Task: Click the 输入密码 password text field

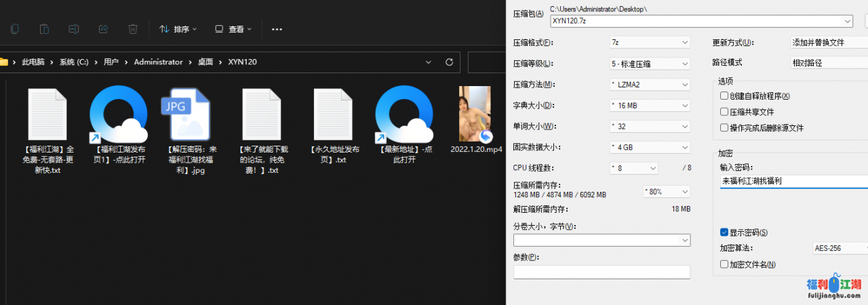Action: [793, 181]
